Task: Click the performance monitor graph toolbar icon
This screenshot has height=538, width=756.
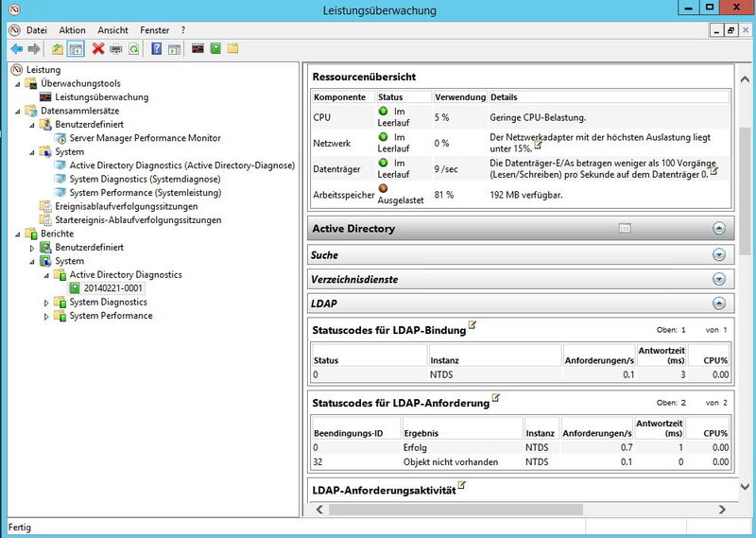Action: click(198, 48)
